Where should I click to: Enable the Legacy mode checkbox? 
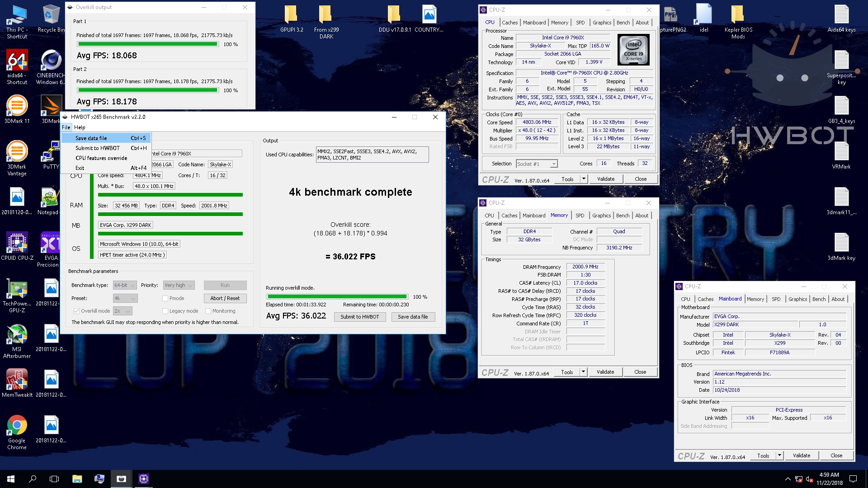165,311
